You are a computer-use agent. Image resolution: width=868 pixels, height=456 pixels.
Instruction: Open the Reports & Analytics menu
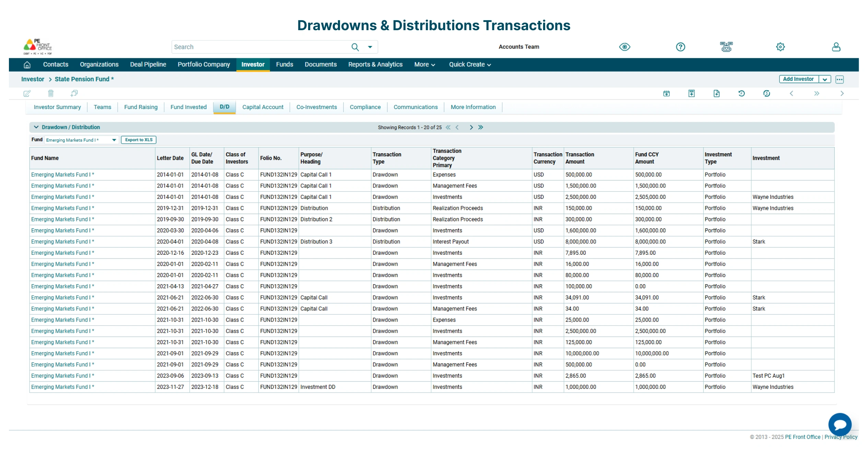tap(375, 64)
